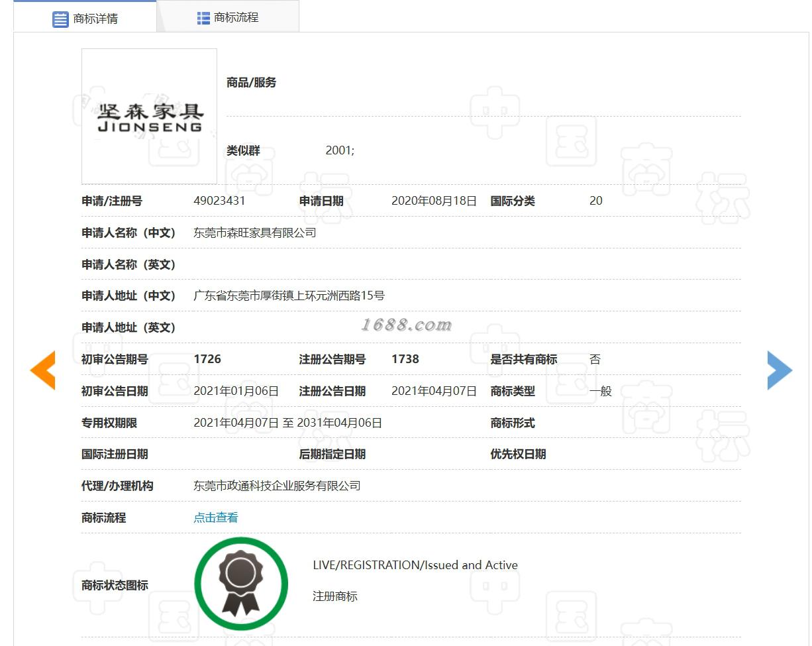Click the 注册公告期号 label

click(332, 359)
